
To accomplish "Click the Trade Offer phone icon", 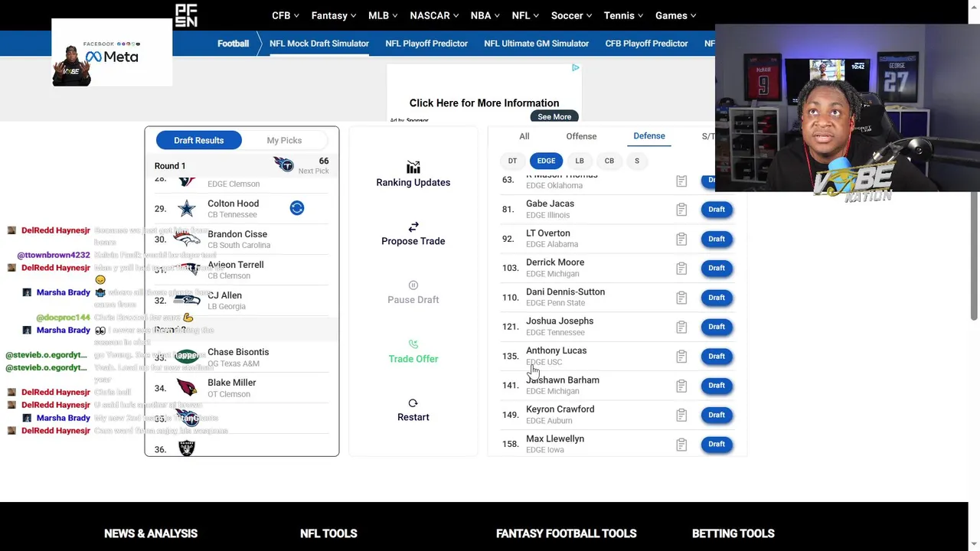I will [413, 344].
